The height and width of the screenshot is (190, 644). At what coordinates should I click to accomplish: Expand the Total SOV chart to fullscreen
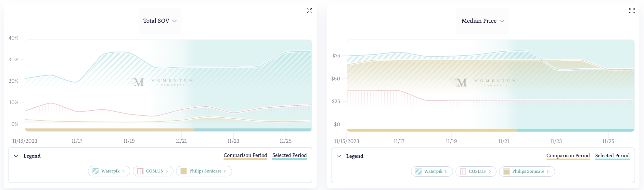pos(309,11)
